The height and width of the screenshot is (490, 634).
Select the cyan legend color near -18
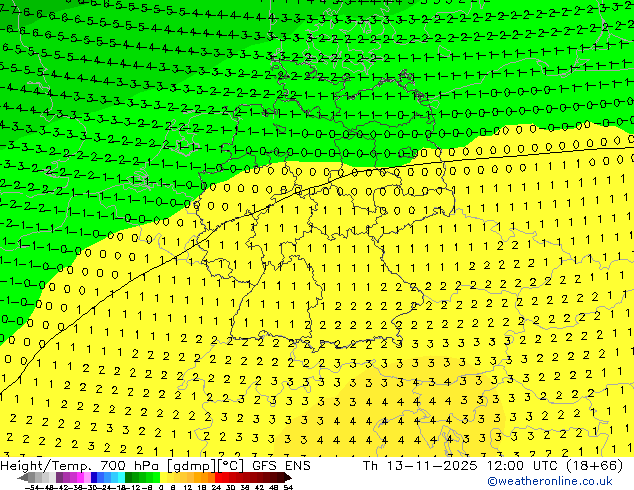click(122, 477)
